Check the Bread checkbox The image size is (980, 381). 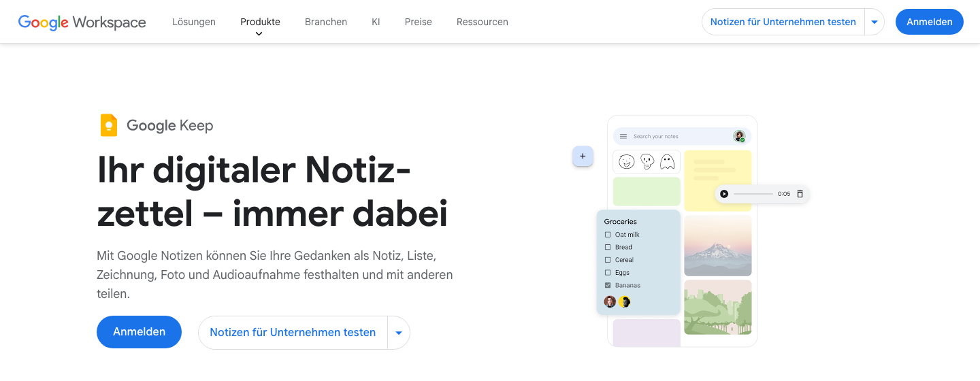[x=608, y=247]
